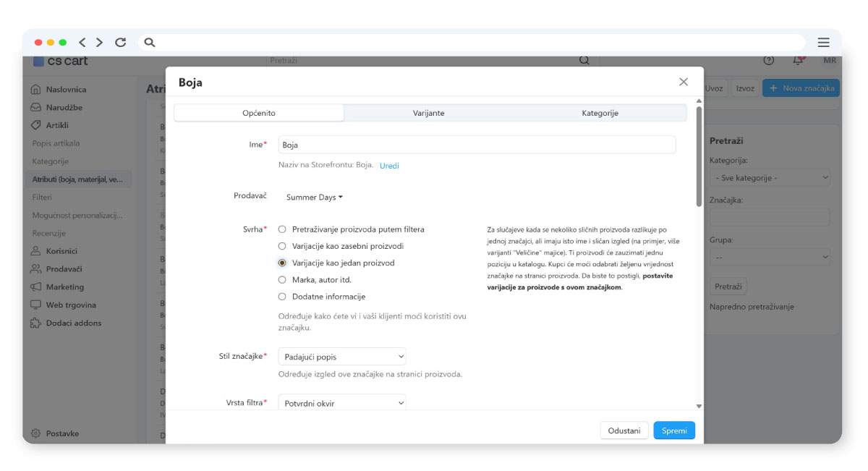Open Korisnici user icon in sidebar
Screen dimensions: 868x471
pos(35,251)
